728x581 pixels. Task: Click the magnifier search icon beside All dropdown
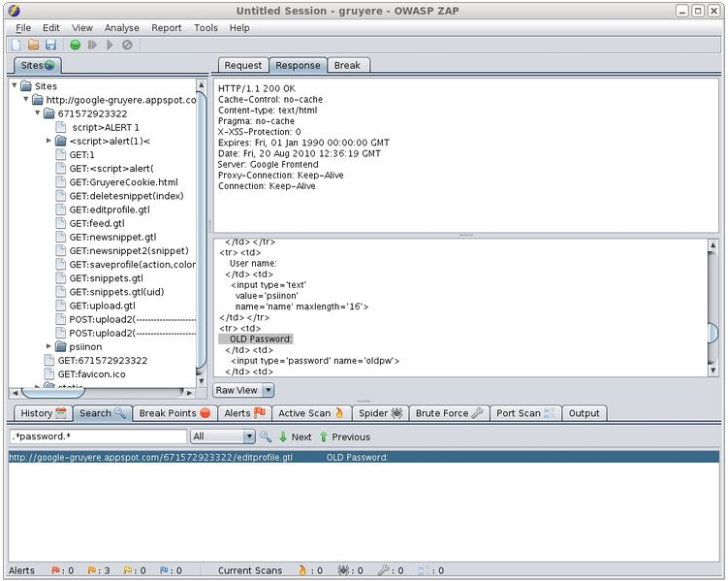[x=266, y=436]
